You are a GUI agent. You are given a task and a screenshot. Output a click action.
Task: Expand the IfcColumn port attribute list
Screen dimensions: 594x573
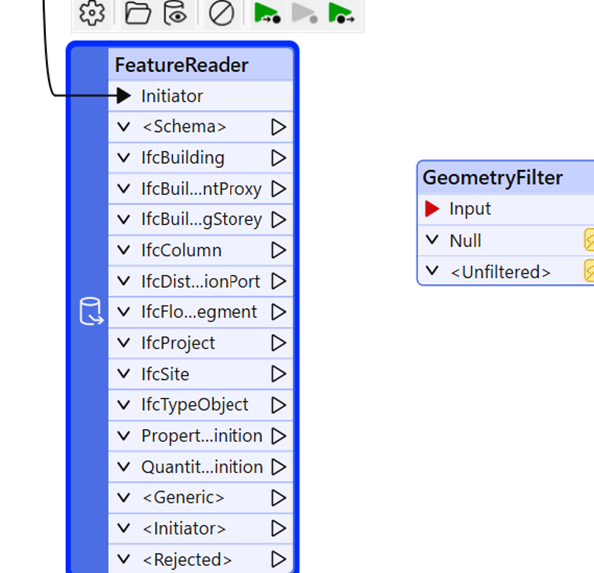point(123,250)
